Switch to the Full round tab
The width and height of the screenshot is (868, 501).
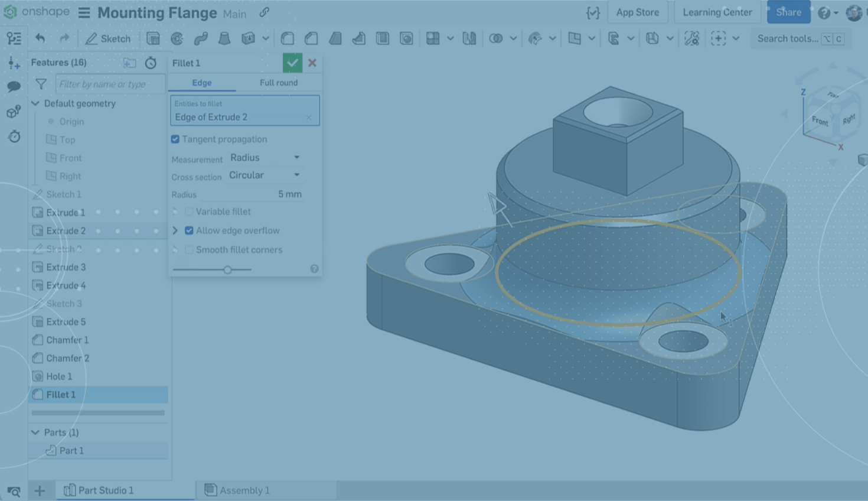[x=279, y=83]
